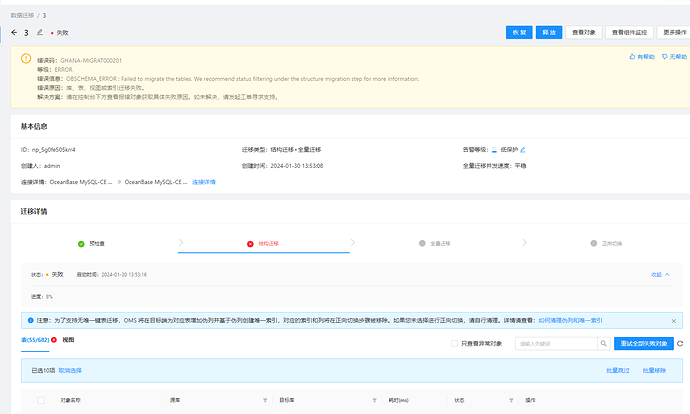690x414 pixels.
Task: Click the 查看组件监控 button
Action: [629, 32]
